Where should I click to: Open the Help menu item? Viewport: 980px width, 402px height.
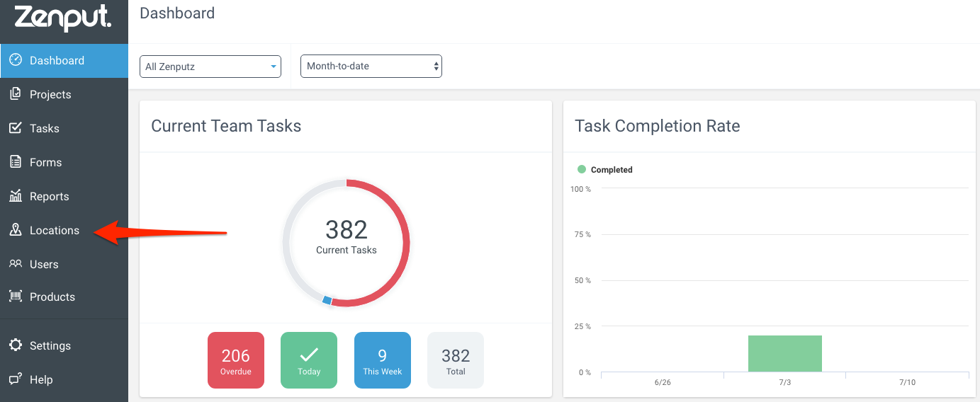pyautogui.click(x=64, y=380)
